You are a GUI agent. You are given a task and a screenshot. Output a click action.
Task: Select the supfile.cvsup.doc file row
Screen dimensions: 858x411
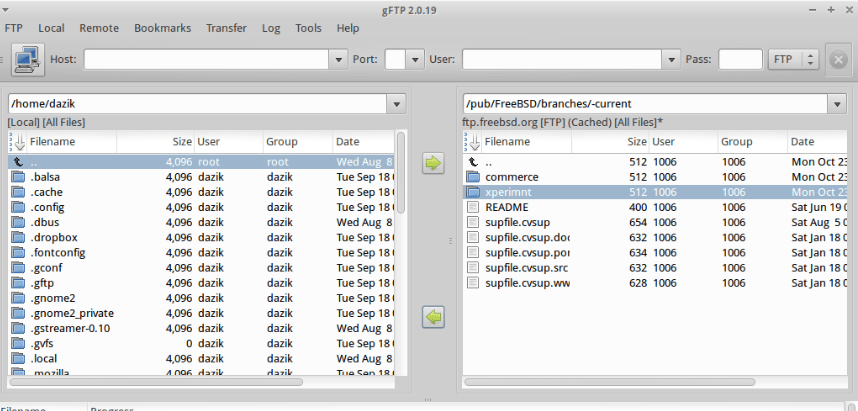[x=656, y=238]
